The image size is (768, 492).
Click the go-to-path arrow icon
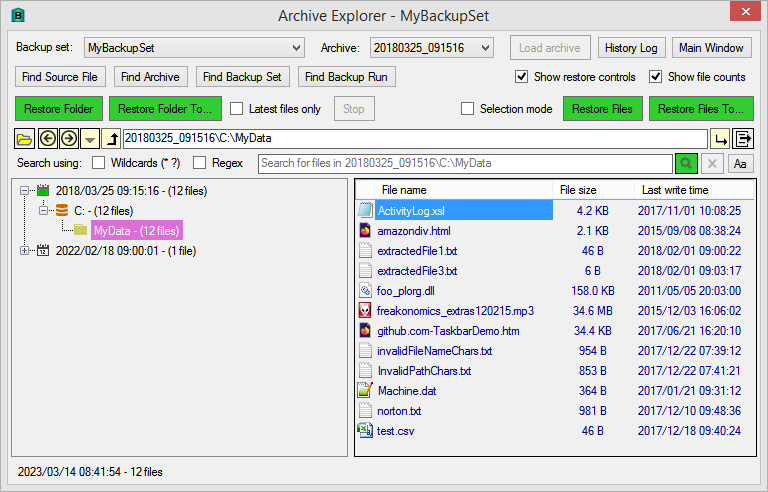coord(720,139)
